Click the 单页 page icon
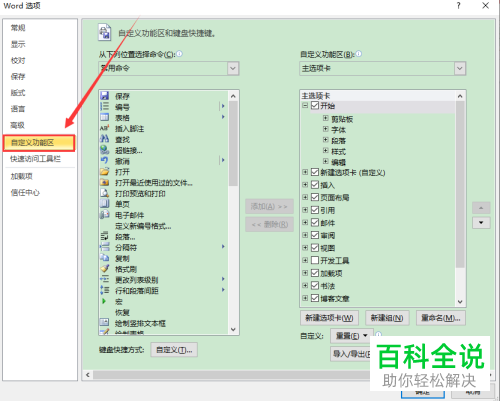Image resolution: width=500 pixels, height=401 pixels. (x=105, y=204)
